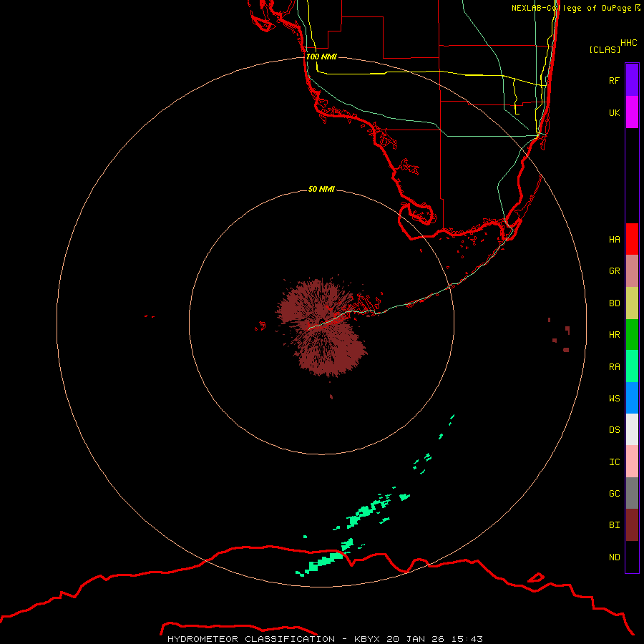The width and height of the screenshot is (644, 644).
Task: Click the HA red legend swatch
Action: coord(632,239)
